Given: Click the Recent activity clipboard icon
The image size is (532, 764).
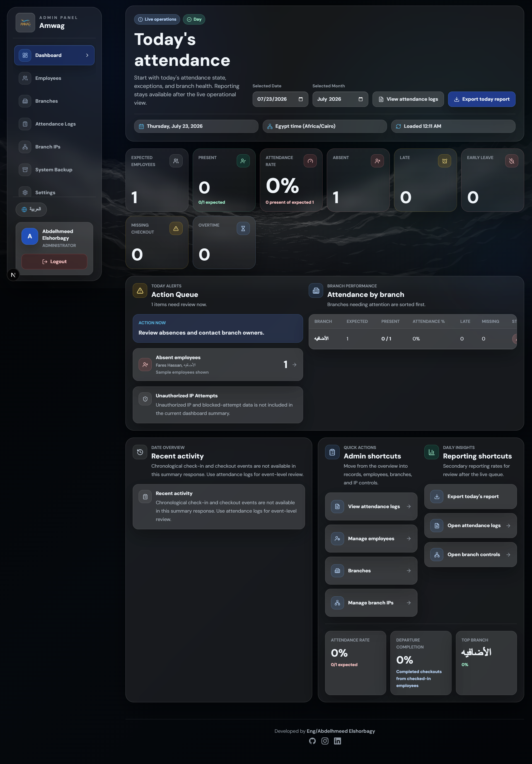Looking at the screenshot, I should pyautogui.click(x=145, y=497).
